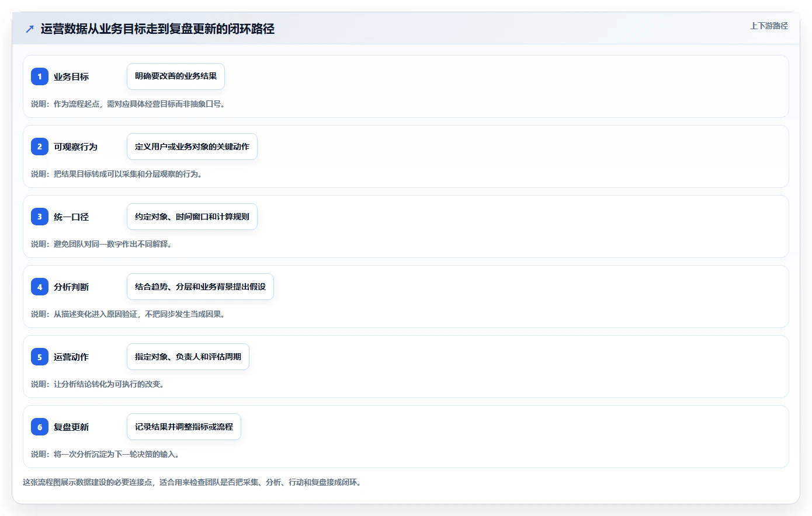Click the 统一口径 step heading

(71, 217)
